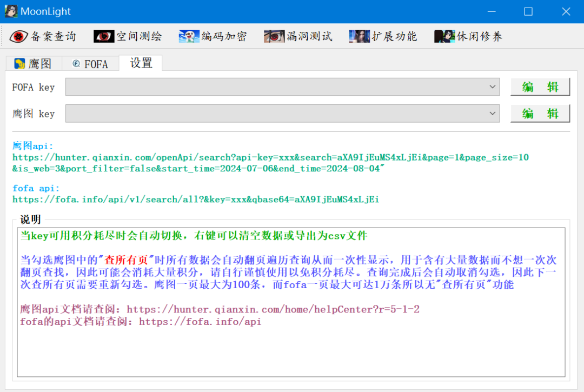Click the fofa.info/api/v1/search/all URL
This screenshot has height=392, width=584.
196,199
